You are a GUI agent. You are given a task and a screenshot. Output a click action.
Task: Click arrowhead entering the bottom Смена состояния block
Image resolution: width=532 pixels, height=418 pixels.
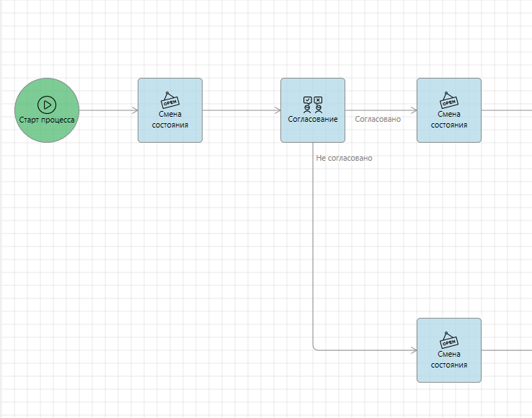[413, 350]
